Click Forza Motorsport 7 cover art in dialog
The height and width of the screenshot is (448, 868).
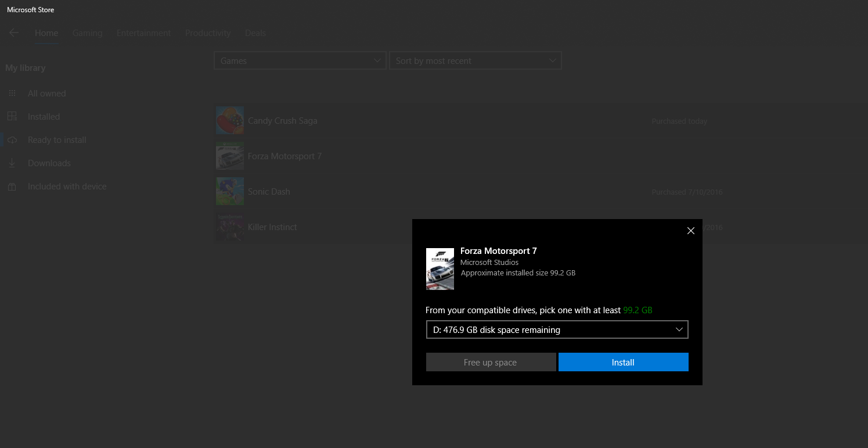click(x=440, y=269)
